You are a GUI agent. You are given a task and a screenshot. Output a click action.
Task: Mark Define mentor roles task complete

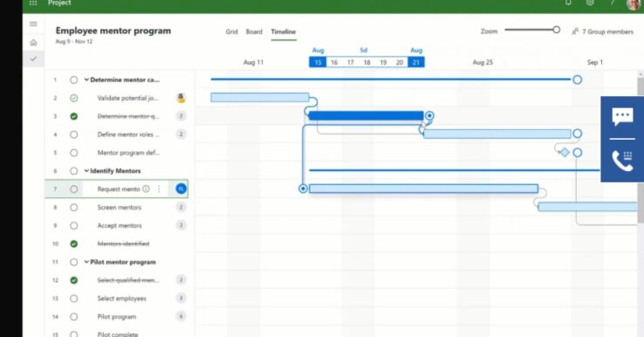[73, 134]
